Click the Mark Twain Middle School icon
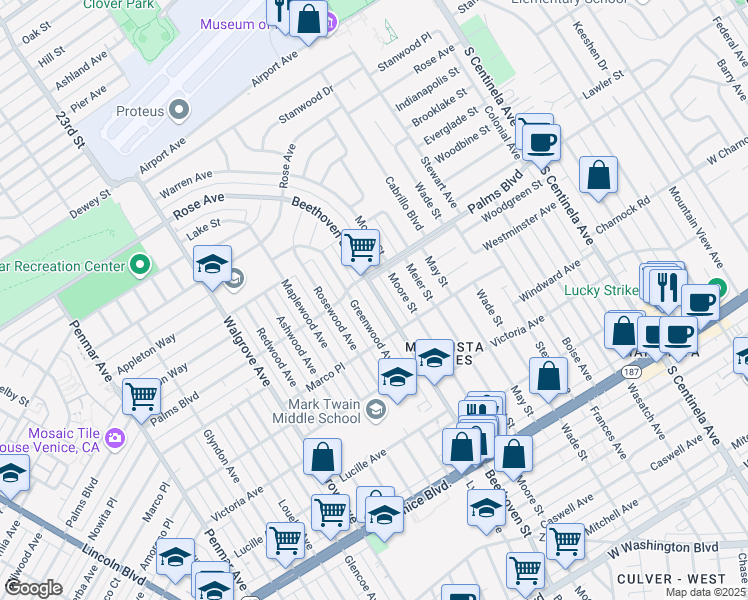Image resolution: width=748 pixels, height=600 pixels. pyautogui.click(x=376, y=409)
